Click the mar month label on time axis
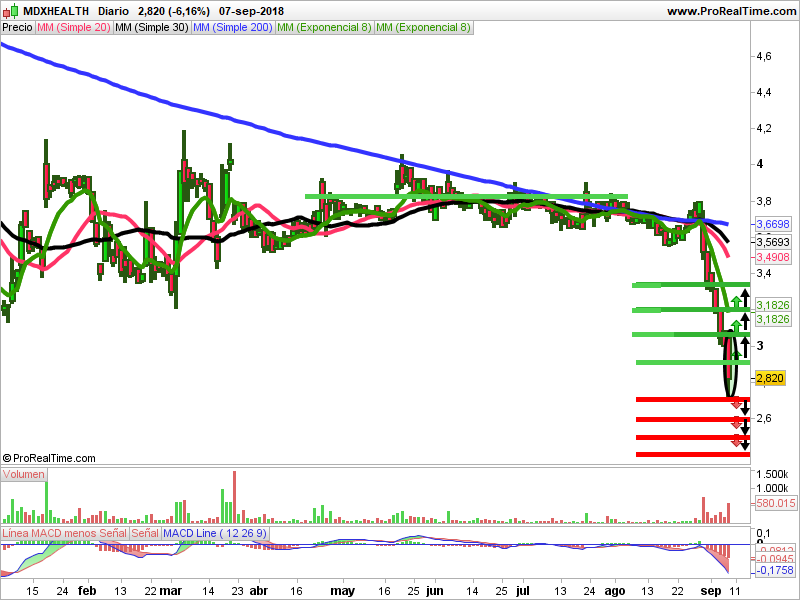800x600 pixels. [170, 591]
